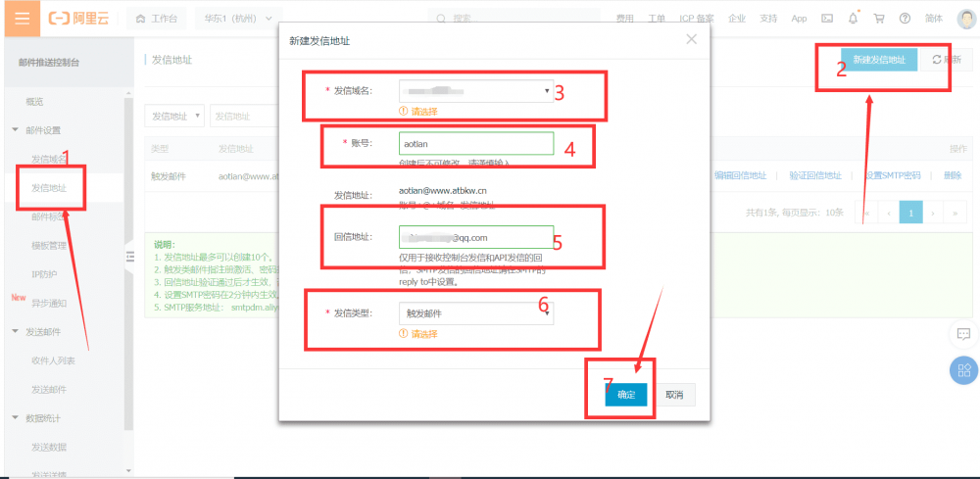Confirm with the 确定 button

pyautogui.click(x=626, y=395)
